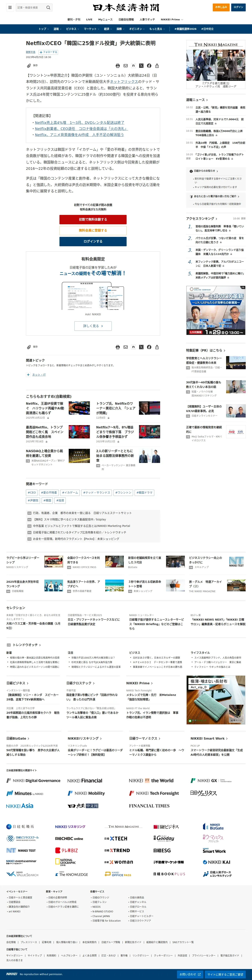Share on Facebook via icon under the article date

(x=149, y=66)
